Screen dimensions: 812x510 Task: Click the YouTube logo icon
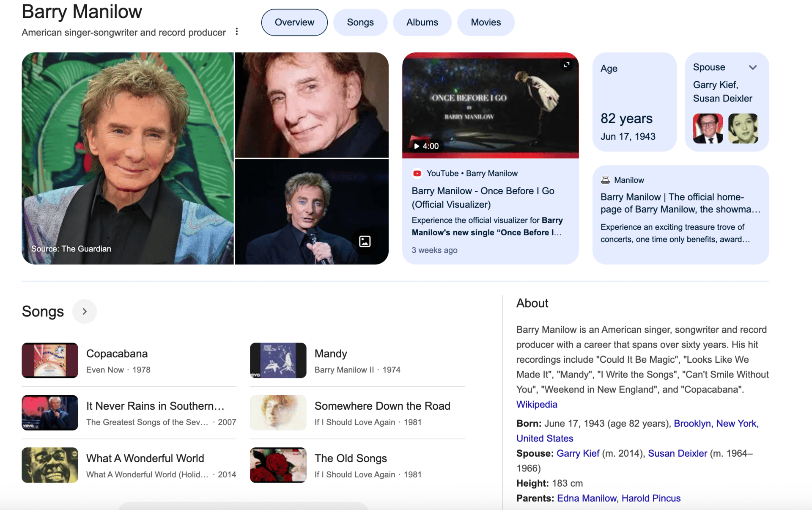(x=417, y=174)
